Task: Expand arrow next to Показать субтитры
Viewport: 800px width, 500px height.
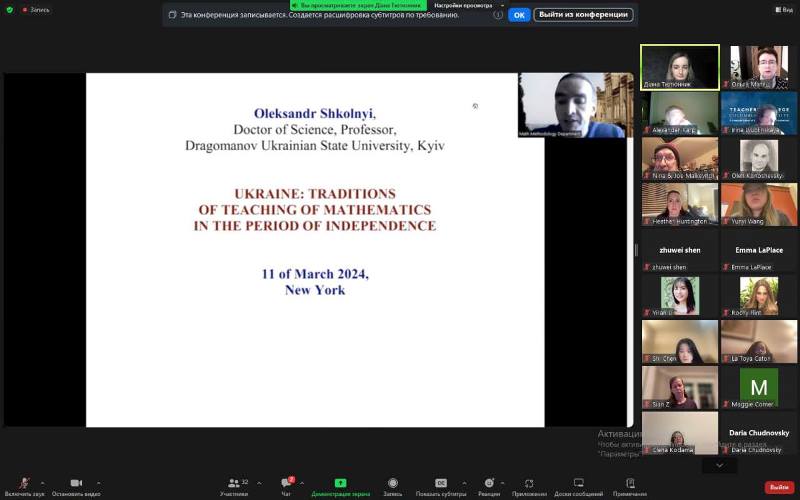Action: point(464,483)
